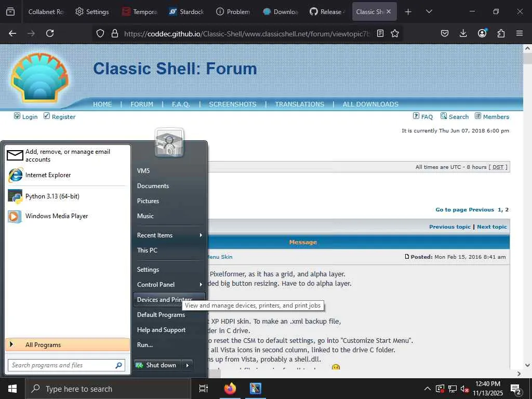
Task: Go to page 1 of topic
Action: click(499, 210)
